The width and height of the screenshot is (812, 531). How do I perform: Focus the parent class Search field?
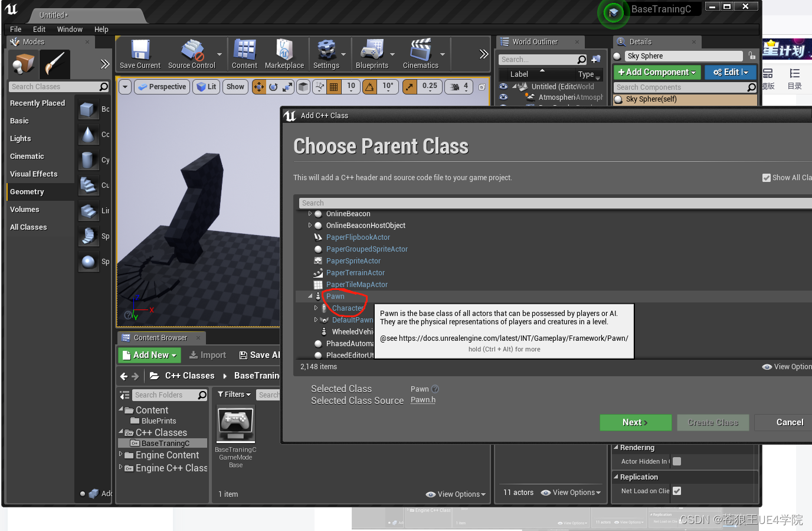coord(555,203)
